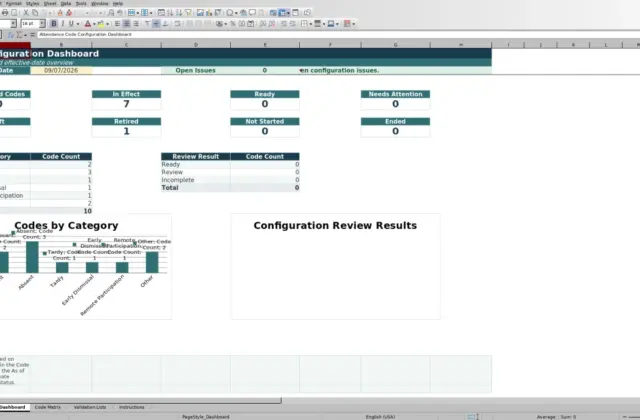Viewport: 640px width, 420px height.
Task: Click the Align Bottom icon
Action: click(x=165, y=24)
